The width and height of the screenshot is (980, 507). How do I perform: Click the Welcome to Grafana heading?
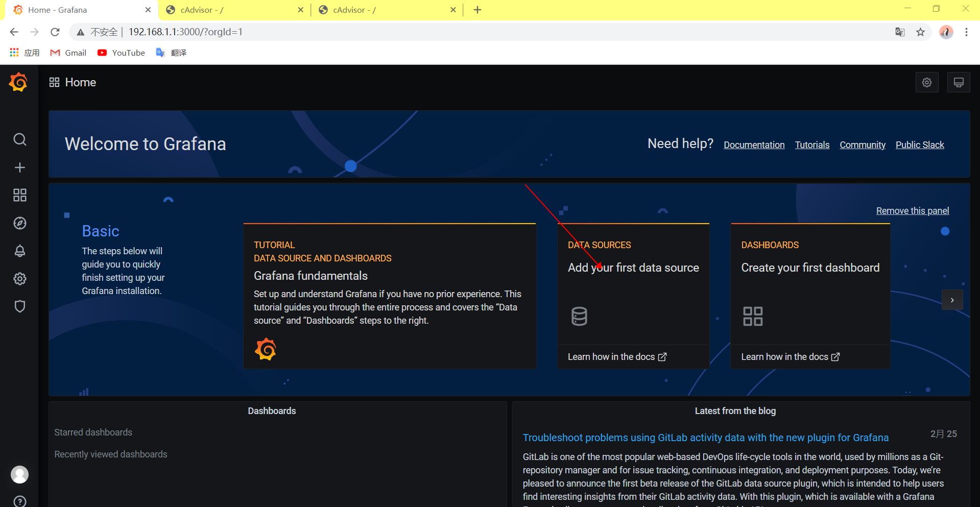(x=146, y=144)
